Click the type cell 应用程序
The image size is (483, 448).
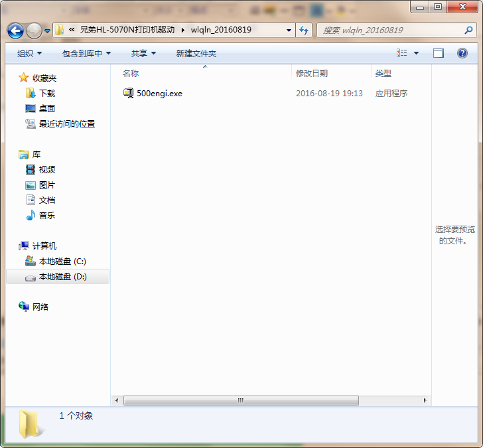391,94
